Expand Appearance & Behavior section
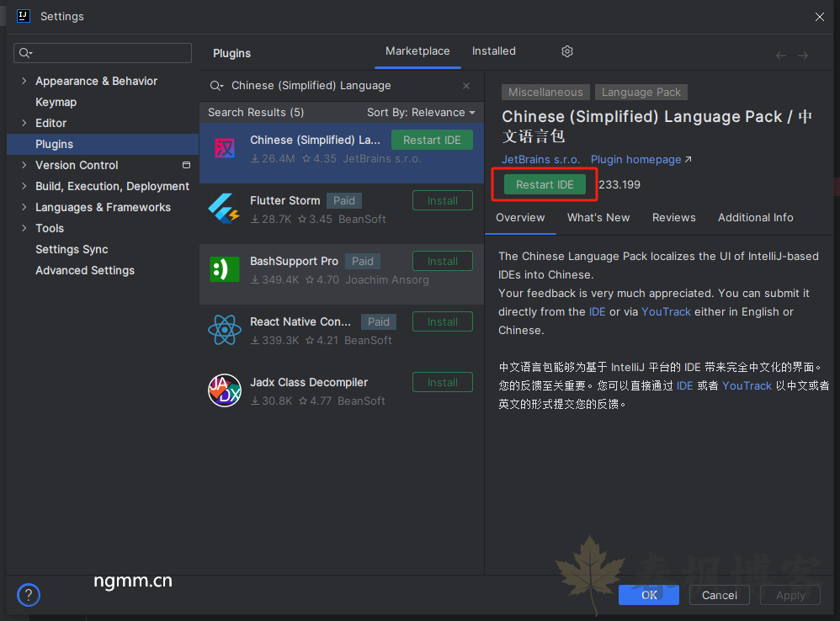Screen dimensions: 840x621 (x=24, y=81)
